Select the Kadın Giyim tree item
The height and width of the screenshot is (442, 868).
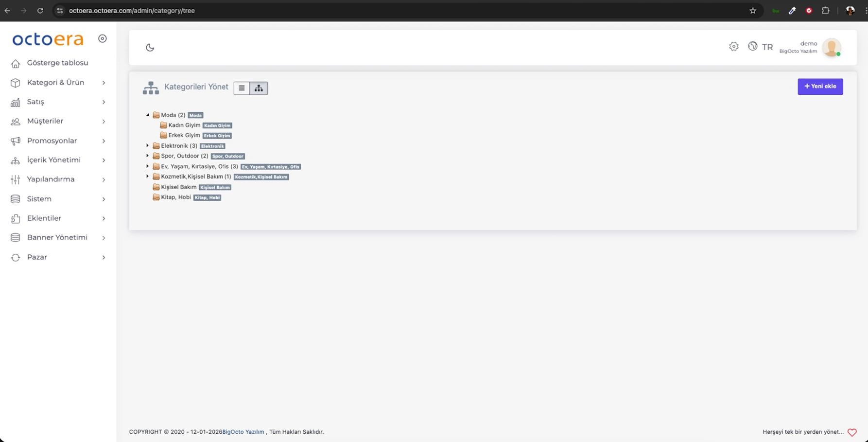click(x=184, y=125)
